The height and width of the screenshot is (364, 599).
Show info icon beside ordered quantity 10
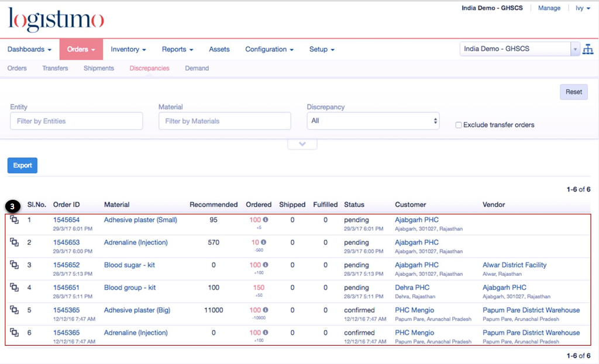pos(263,242)
